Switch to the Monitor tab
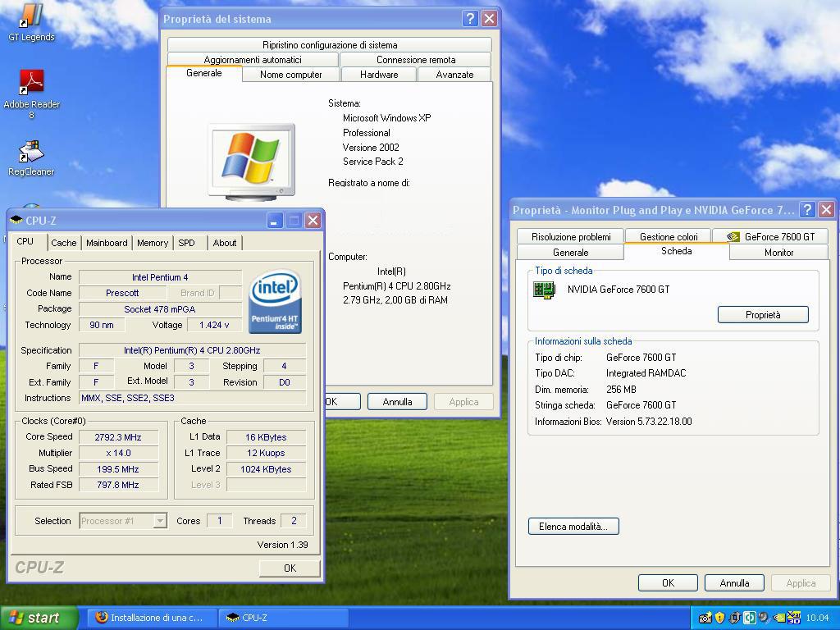 pos(779,253)
